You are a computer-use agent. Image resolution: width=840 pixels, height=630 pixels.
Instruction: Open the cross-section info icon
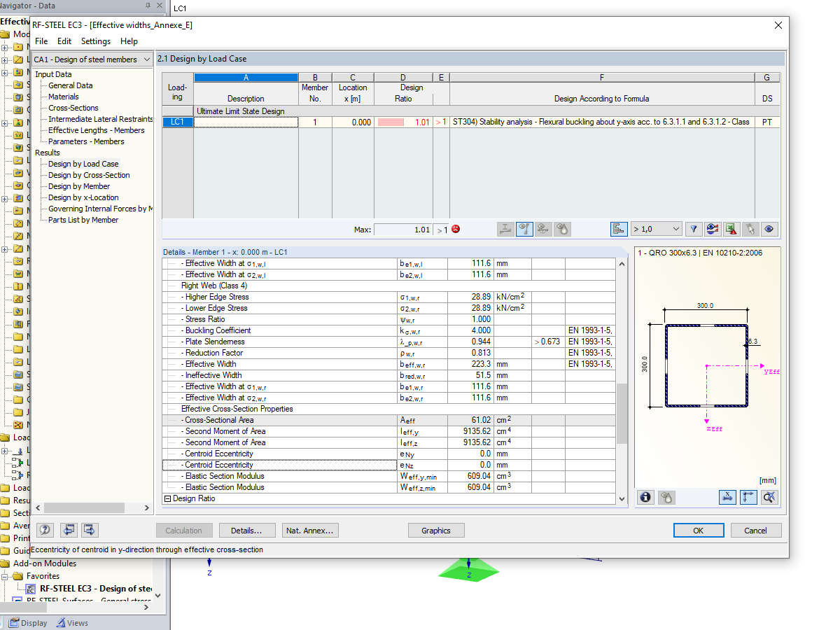645,497
